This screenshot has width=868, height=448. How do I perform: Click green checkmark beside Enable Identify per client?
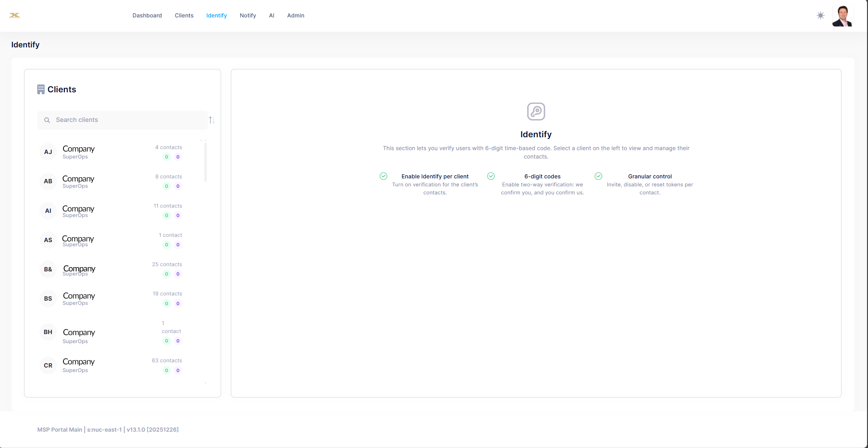[x=383, y=176]
